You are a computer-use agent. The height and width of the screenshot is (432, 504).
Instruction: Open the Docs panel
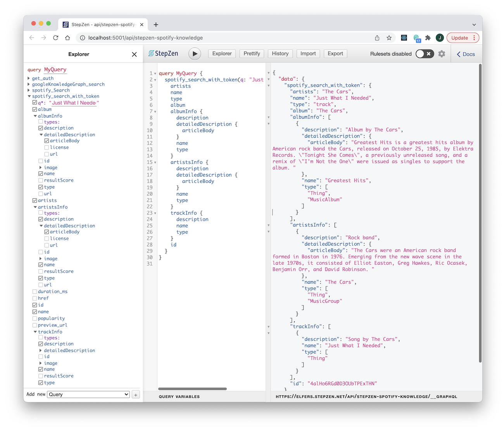pos(466,54)
